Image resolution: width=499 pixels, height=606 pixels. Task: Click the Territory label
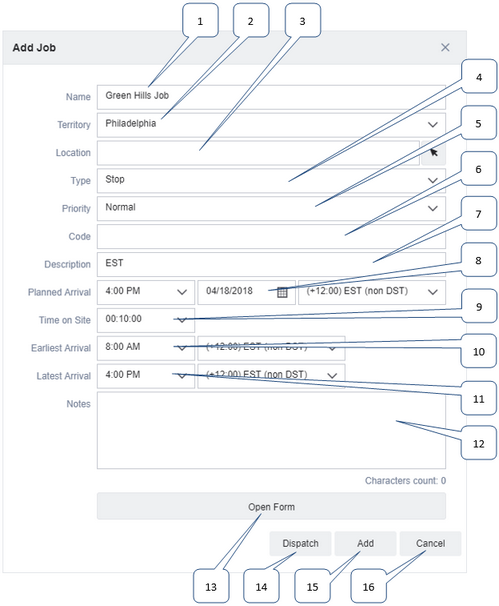pos(74,125)
